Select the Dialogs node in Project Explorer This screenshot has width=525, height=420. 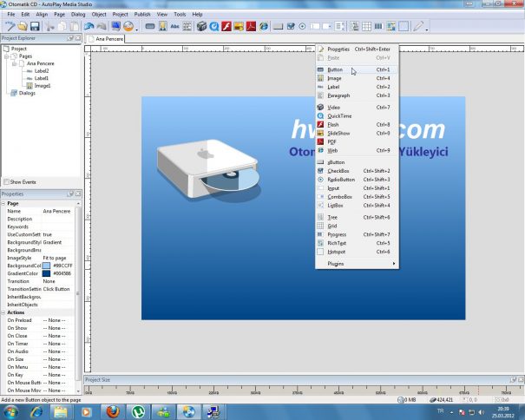coord(27,93)
